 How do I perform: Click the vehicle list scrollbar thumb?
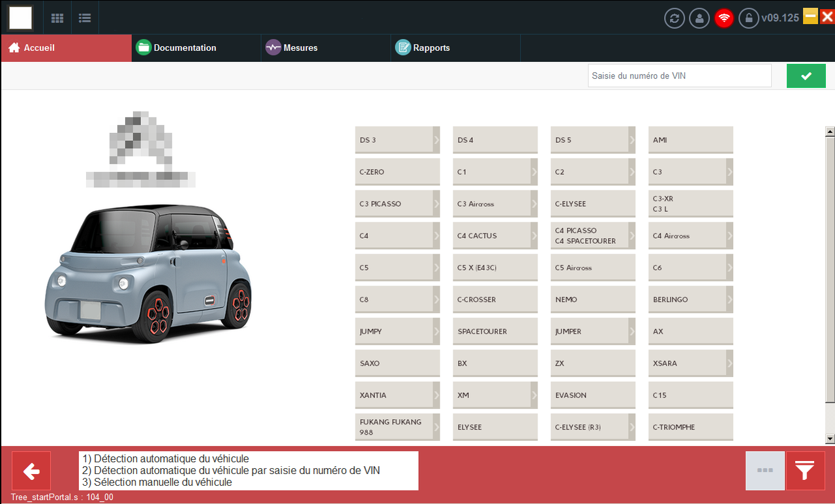830,269
